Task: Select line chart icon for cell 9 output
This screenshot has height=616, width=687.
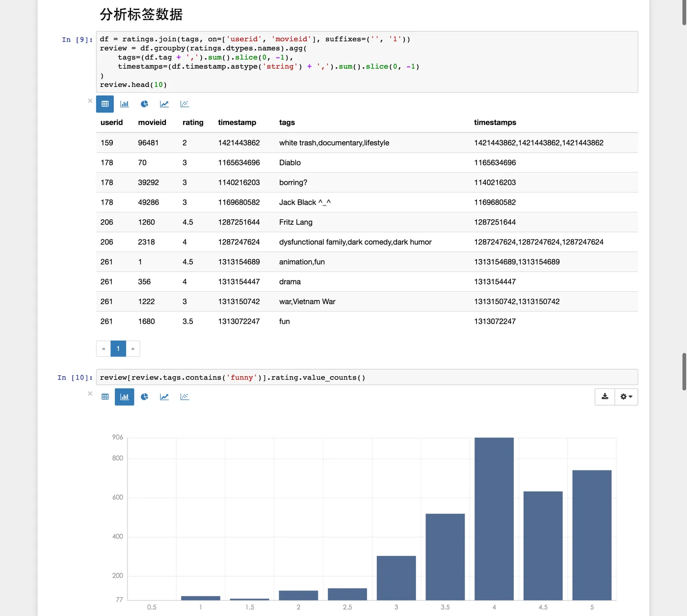Action: (164, 104)
